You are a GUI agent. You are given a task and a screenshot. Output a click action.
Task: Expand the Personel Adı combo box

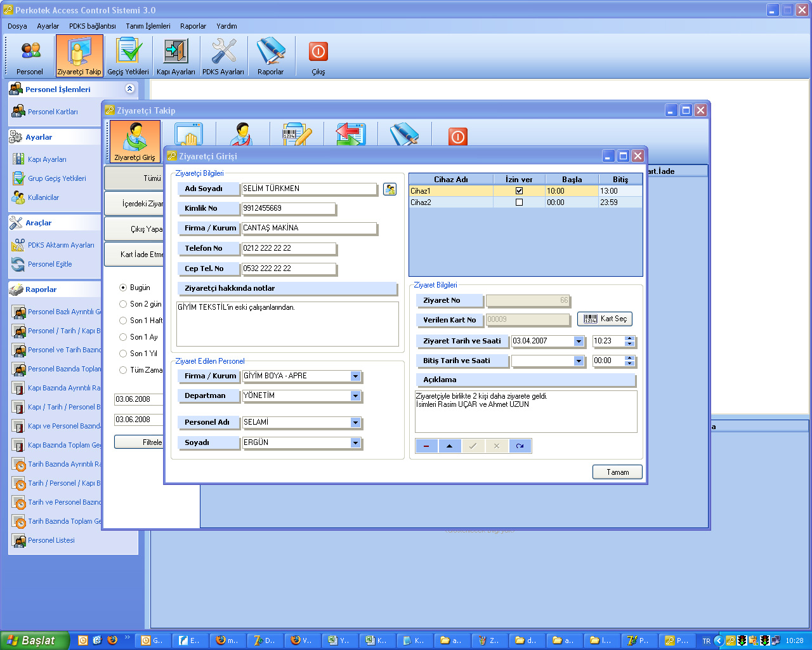(x=355, y=423)
